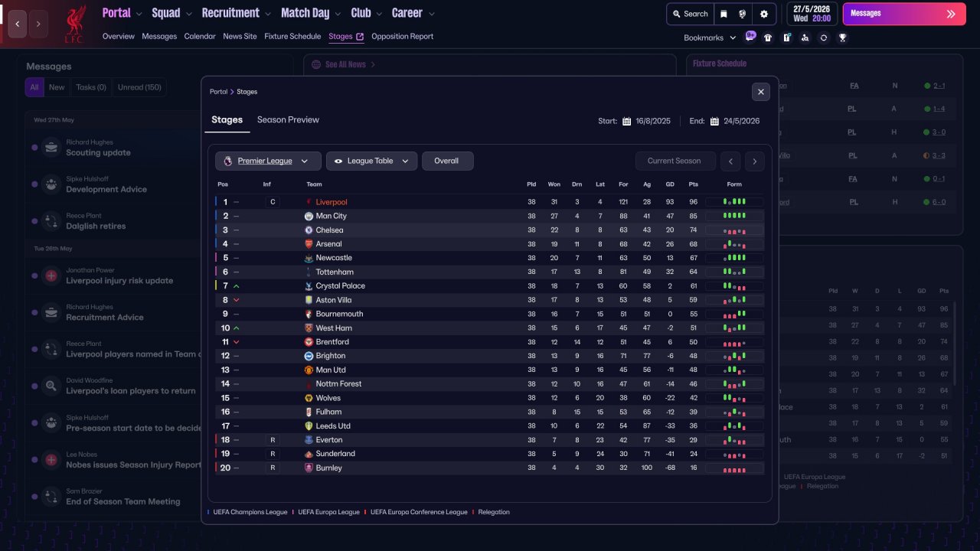Click the End date calendar icon
The width and height of the screenshot is (980, 551).
point(714,121)
